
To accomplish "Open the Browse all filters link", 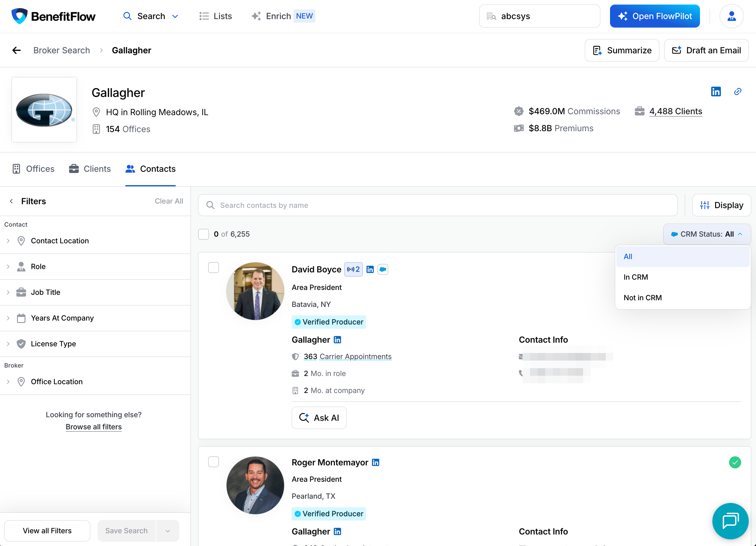I will (94, 427).
